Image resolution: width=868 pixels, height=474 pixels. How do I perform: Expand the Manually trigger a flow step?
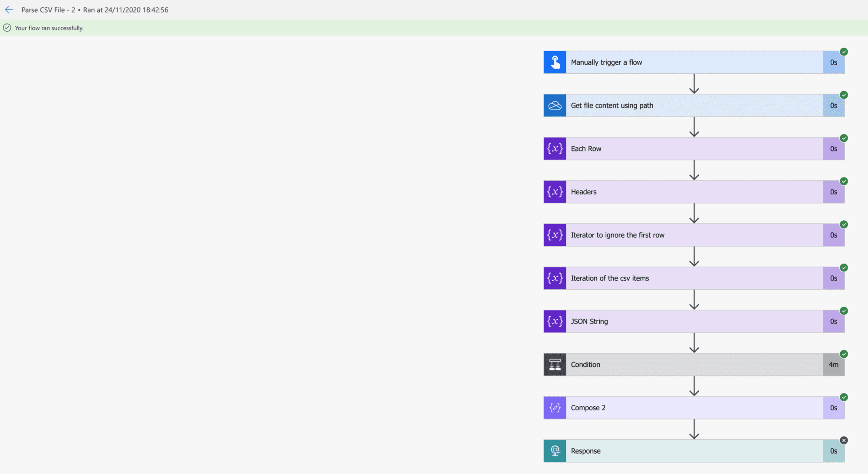click(x=694, y=62)
